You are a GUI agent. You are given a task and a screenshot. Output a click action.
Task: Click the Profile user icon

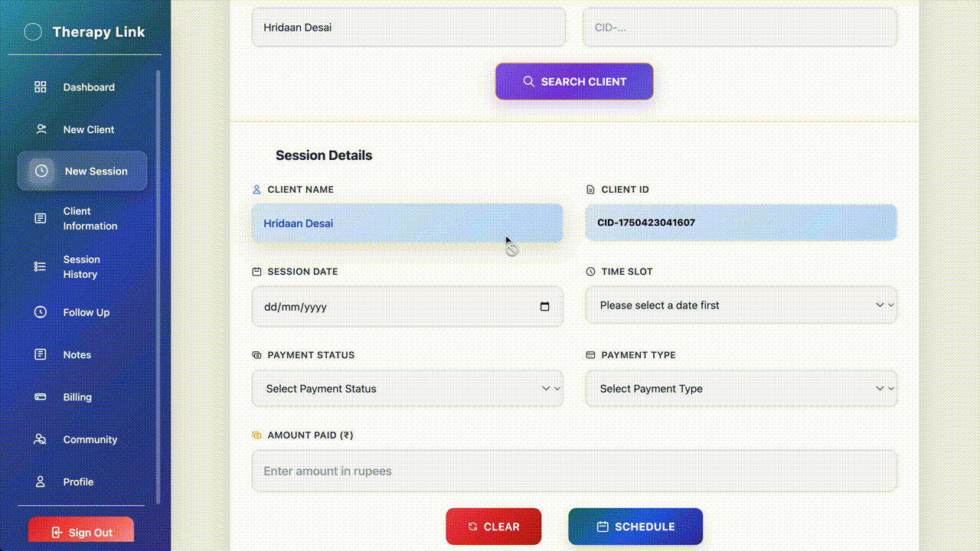(41, 482)
